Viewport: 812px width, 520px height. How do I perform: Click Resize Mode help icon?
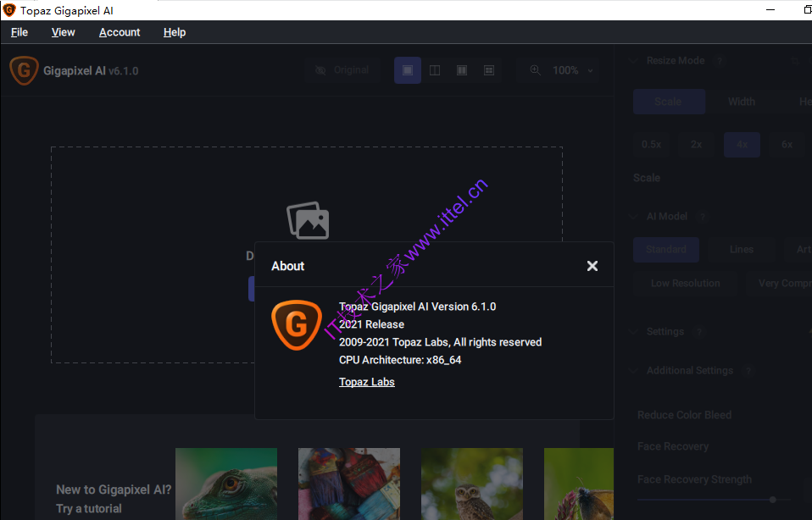point(720,61)
